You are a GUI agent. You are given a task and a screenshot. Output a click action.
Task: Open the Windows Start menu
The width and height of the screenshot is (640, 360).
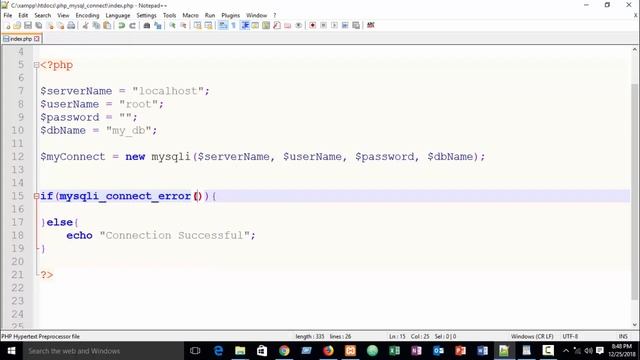[11, 351]
